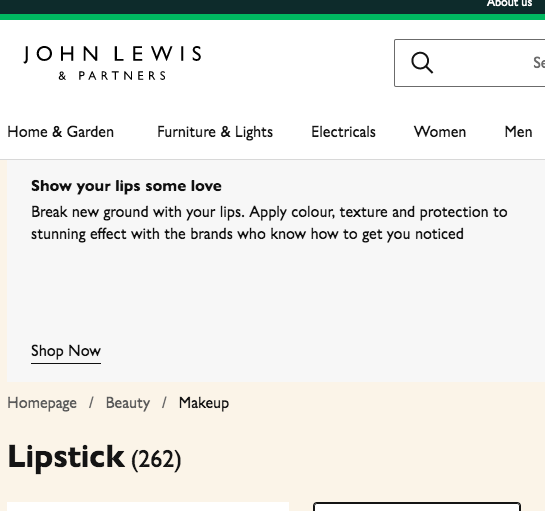This screenshot has height=511, width=545.
Task: Open the About us link
Action: [x=509, y=3]
